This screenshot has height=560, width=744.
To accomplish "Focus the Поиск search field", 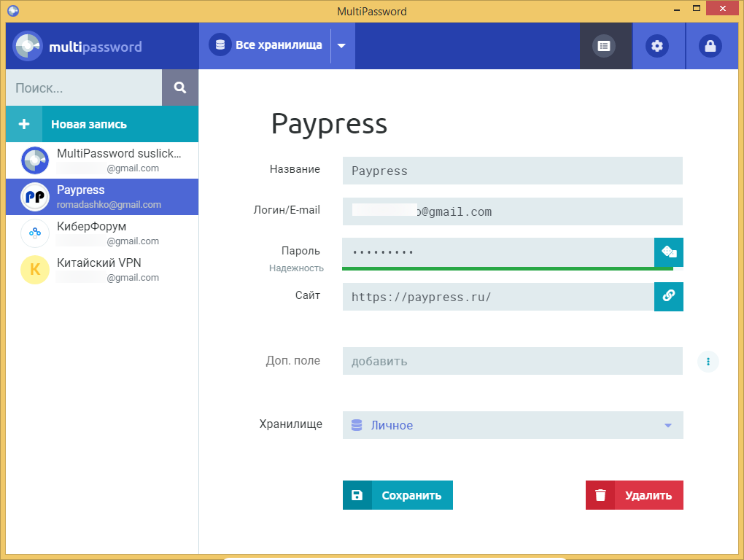I will pos(84,87).
